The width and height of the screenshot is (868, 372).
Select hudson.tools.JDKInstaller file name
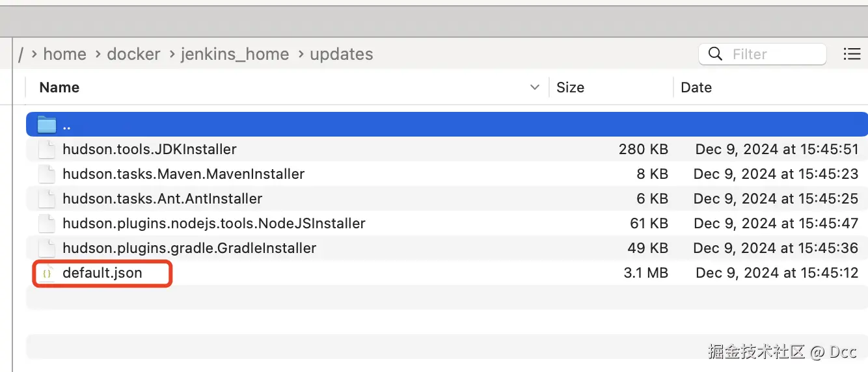click(x=149, y=150)
